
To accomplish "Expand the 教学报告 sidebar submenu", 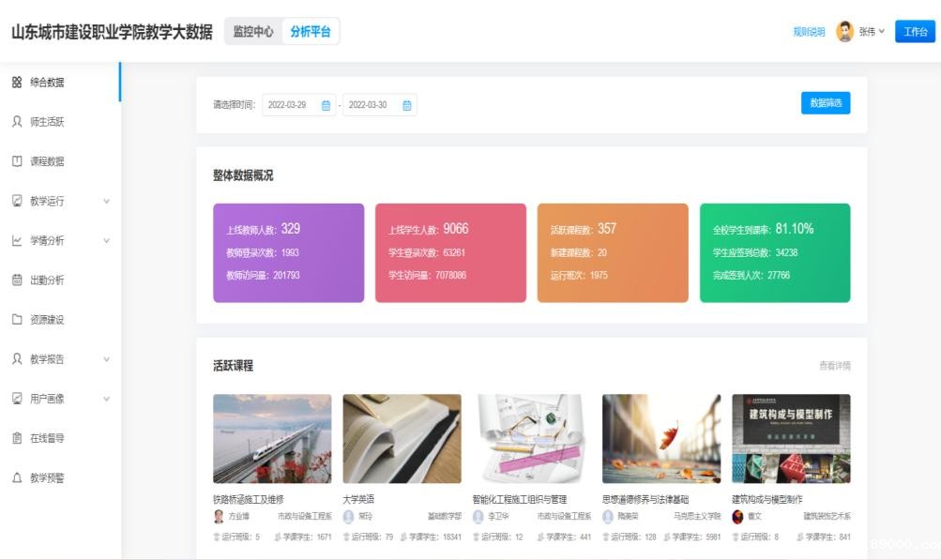I will (x=106, y=359).
